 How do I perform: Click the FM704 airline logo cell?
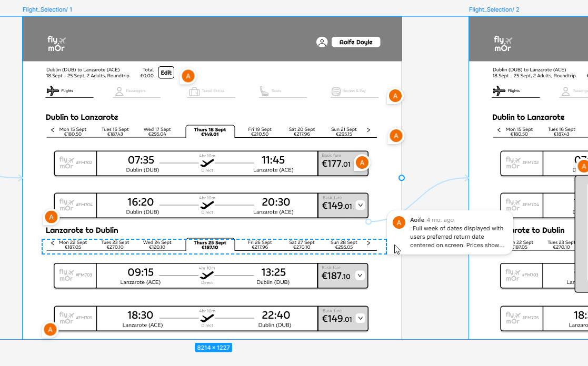[x=75, y=205]
